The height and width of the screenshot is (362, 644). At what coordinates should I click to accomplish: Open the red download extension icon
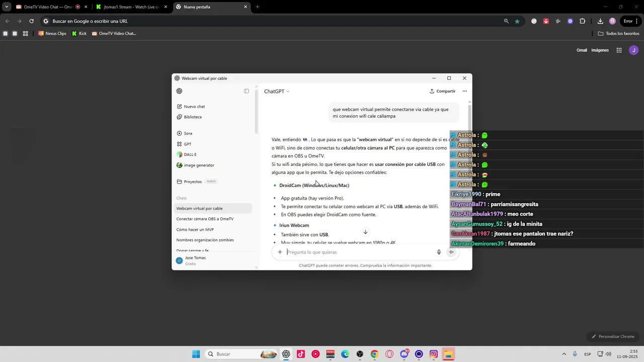[x=546, y=21]
